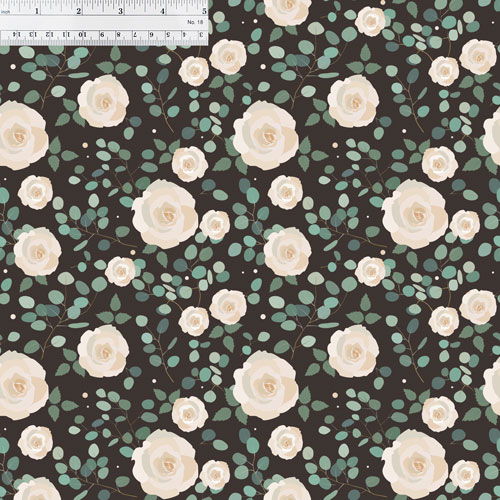Viewport: 500px width, 500px height.
Task: Click the blank middle strip of the ruler
Action: (104, 23)
